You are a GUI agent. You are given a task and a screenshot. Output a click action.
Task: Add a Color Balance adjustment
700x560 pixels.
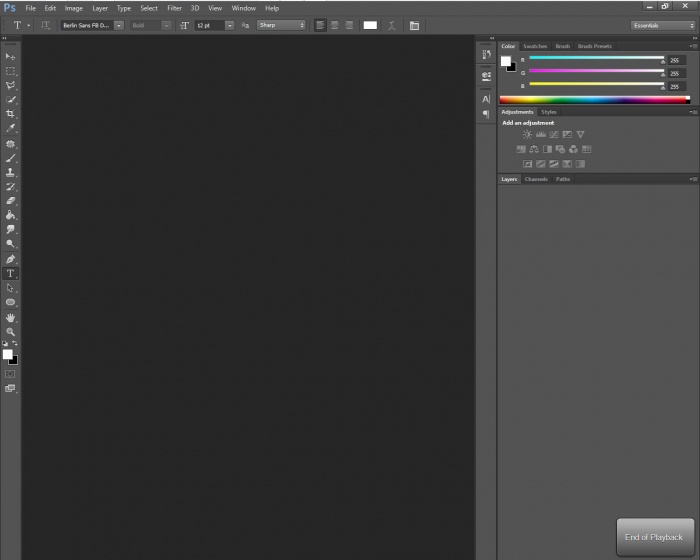pos(534,149)
